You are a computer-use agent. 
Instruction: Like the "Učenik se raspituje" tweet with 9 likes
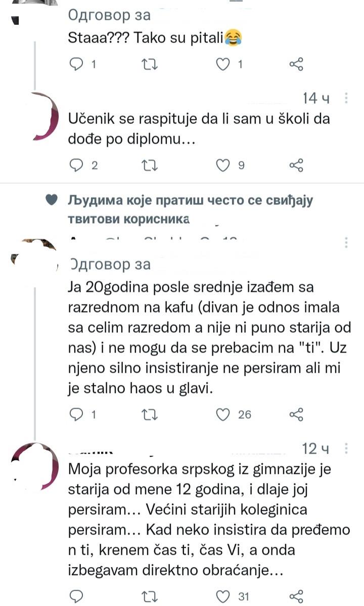pos(222,165)
